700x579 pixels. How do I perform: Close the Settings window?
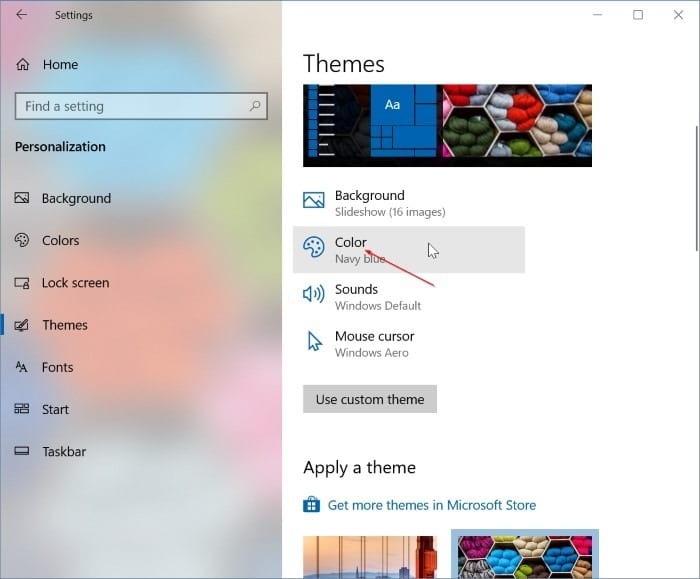click(678, 15)
